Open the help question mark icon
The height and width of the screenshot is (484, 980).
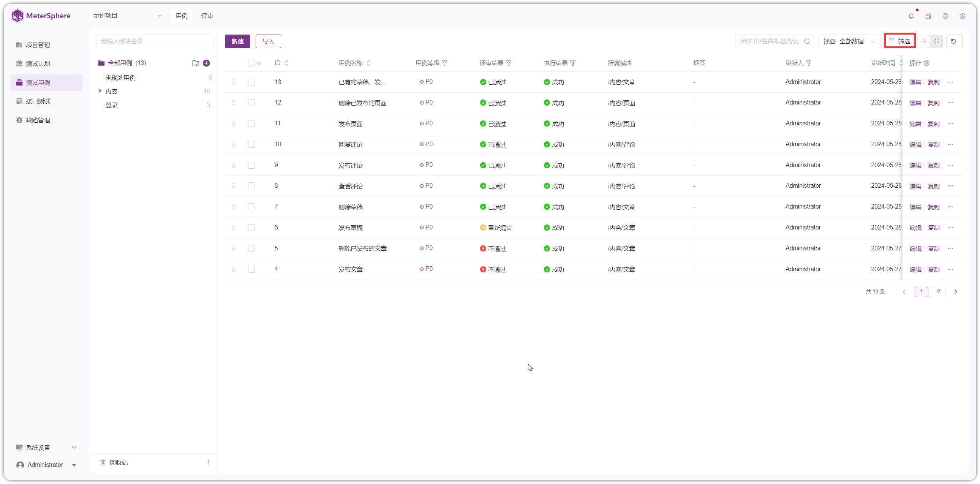[945, 16]
